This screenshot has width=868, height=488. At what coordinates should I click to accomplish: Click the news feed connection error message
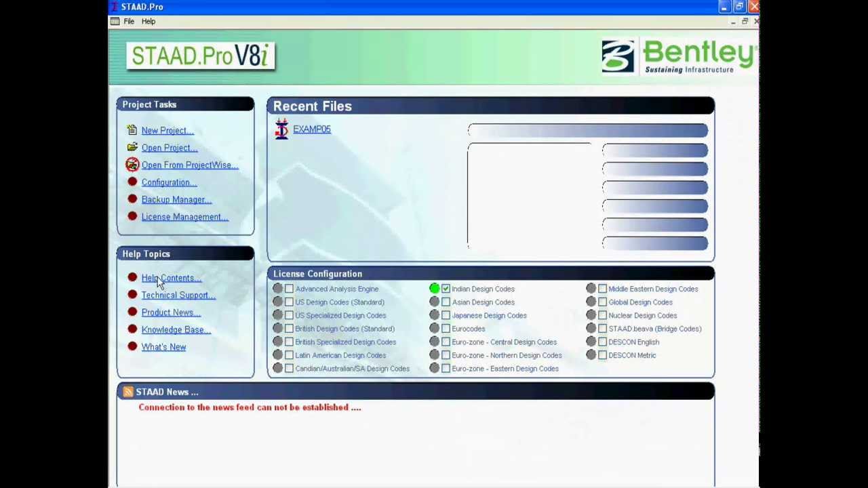(250, 407)
